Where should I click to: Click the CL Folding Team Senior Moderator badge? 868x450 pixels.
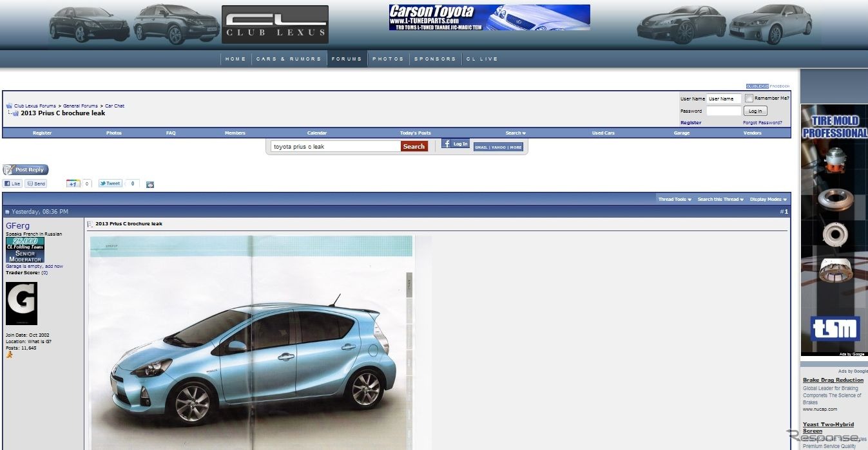tap(25, 250)
